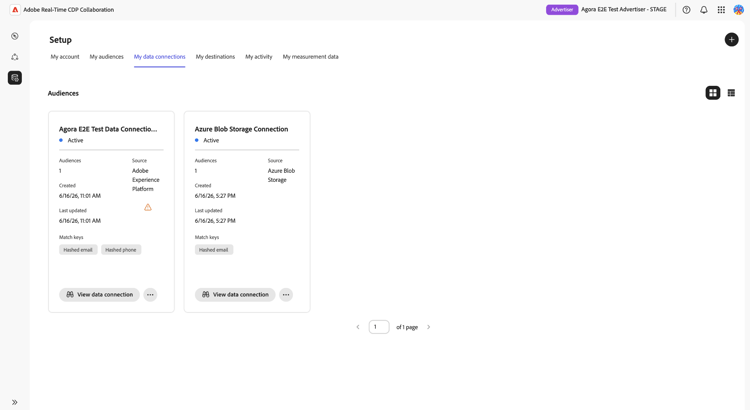Open the second sidebar icon below compass
750x410 pixels.
15,57
